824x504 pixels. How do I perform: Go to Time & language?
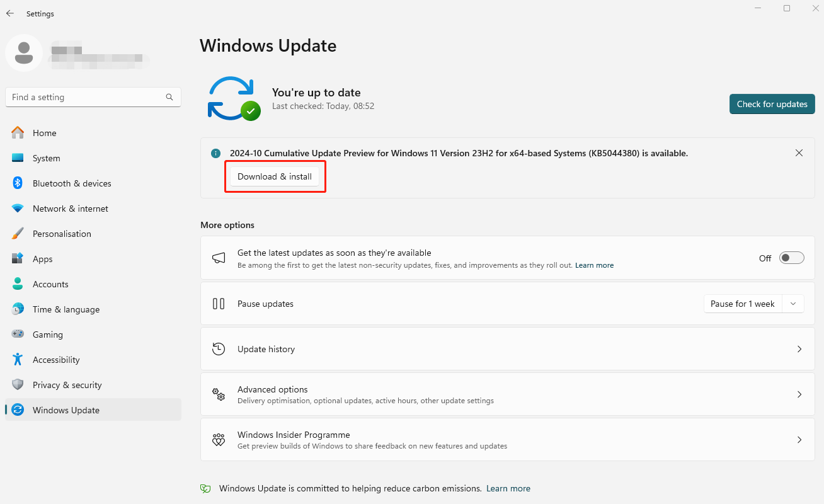click(x=93, y=309)
